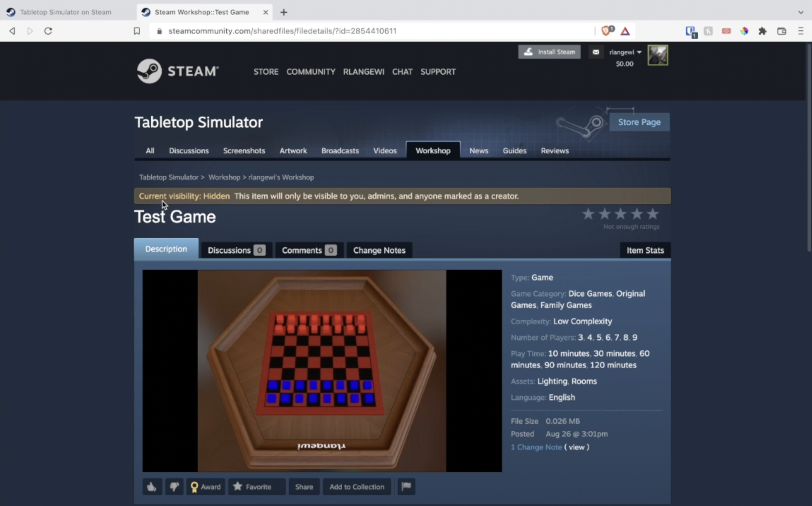This screenshot has width=812, height=506.
Task: Click the Store Page button
Action: point(640,122)
